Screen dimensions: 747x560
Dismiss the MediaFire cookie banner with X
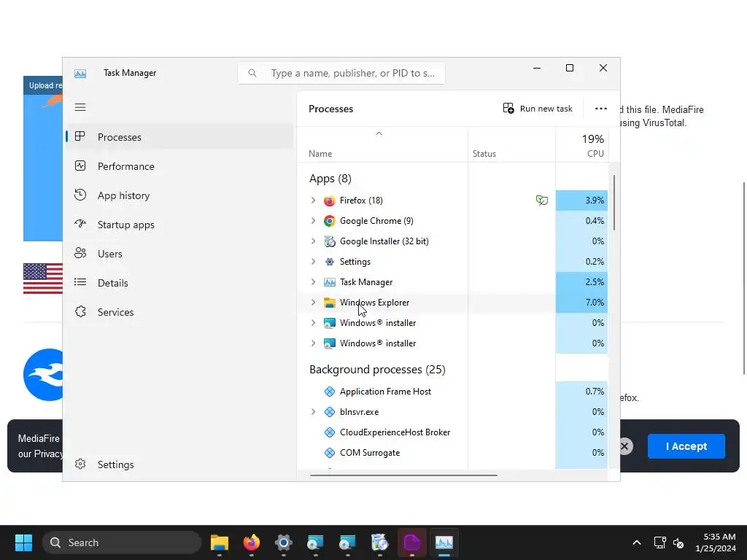tap(624, 446)
